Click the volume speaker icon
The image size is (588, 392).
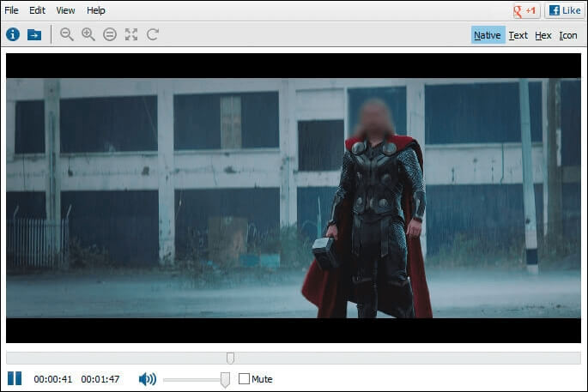tap(148, 379)
